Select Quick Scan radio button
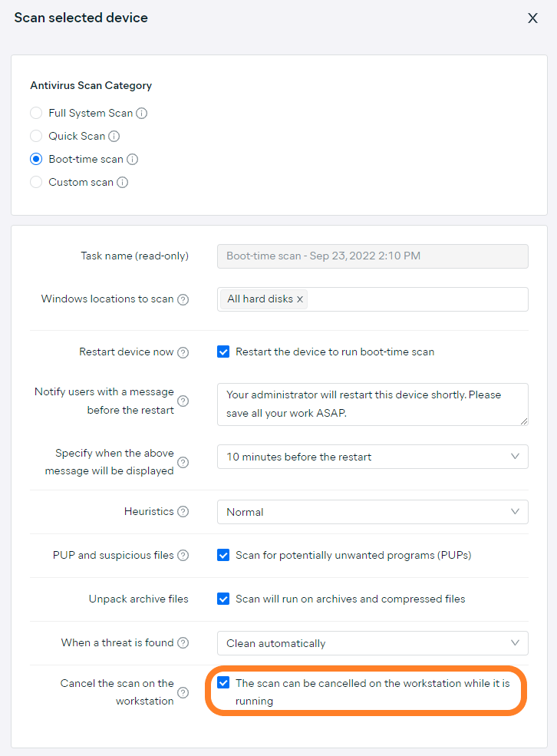This screenshot has width=557, height=756. (36, 136)
